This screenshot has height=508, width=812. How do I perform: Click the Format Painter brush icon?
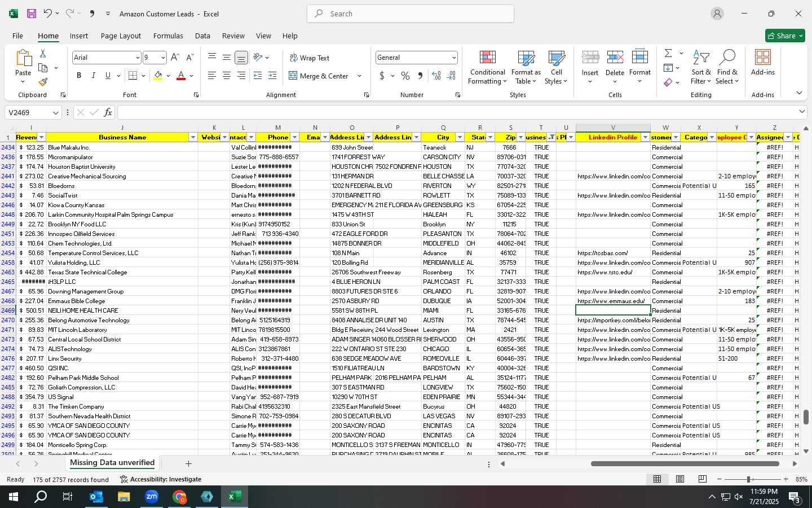(43, 82)
